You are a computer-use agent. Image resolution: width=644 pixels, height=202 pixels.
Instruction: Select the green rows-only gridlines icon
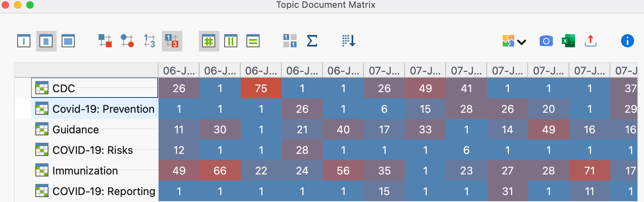coord(253,41)
